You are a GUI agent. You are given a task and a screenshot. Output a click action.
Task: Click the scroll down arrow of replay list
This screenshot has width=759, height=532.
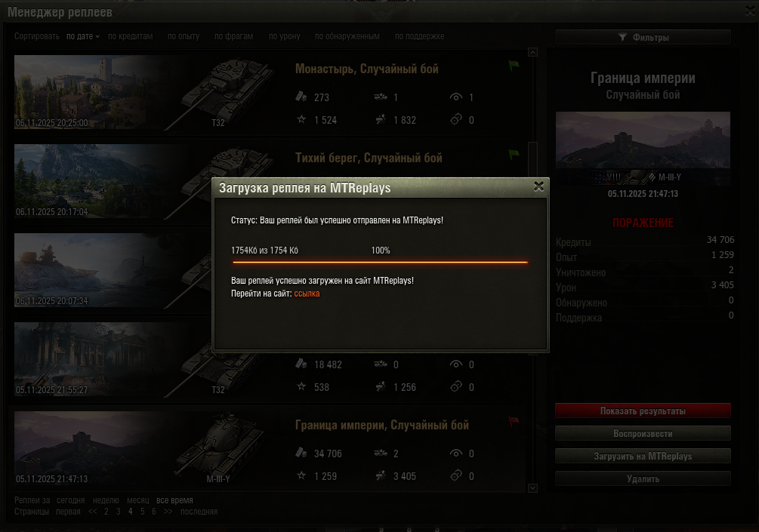pos(532,488)
